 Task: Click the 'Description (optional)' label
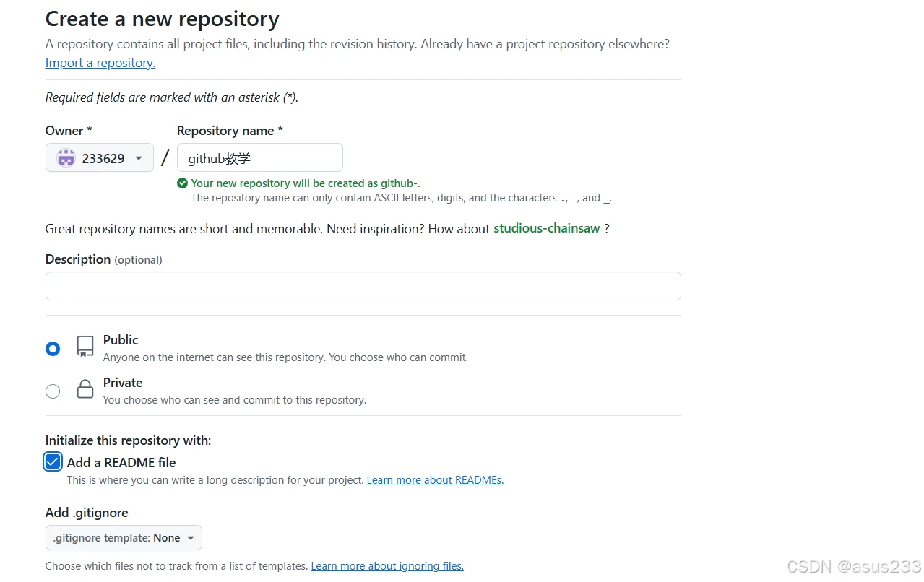coord(104,259)
